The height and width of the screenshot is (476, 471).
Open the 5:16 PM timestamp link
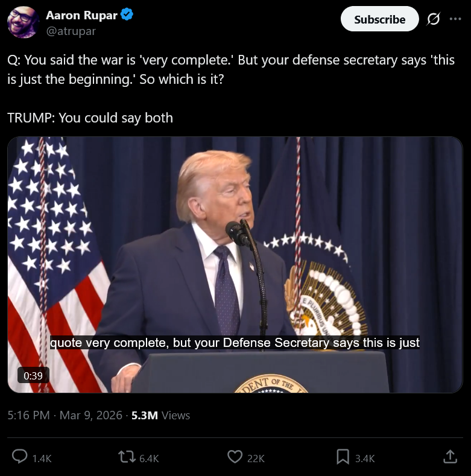28,415
